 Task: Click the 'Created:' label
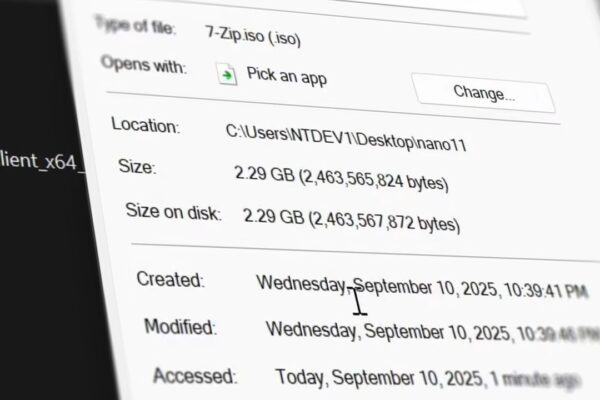point(170,279)
